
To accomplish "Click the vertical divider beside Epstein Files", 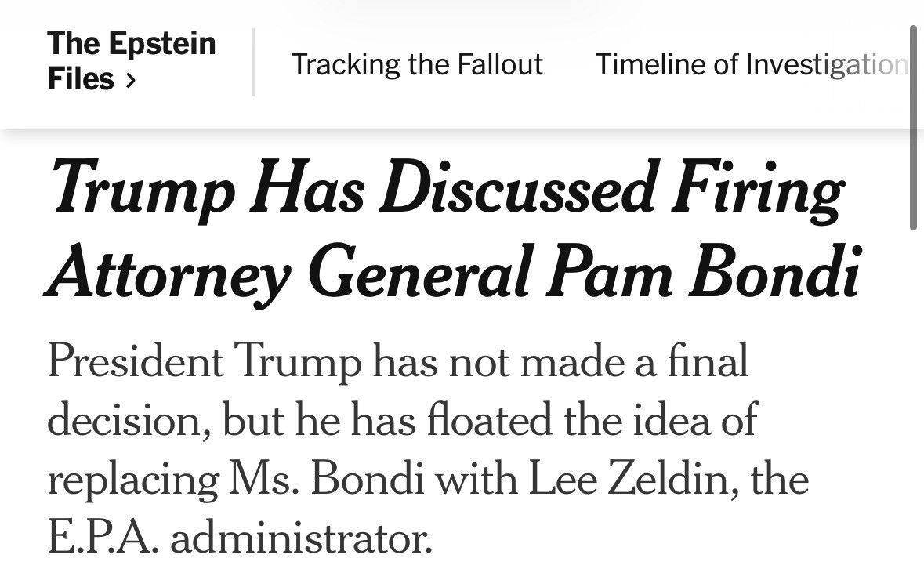I will coord(253,62).
